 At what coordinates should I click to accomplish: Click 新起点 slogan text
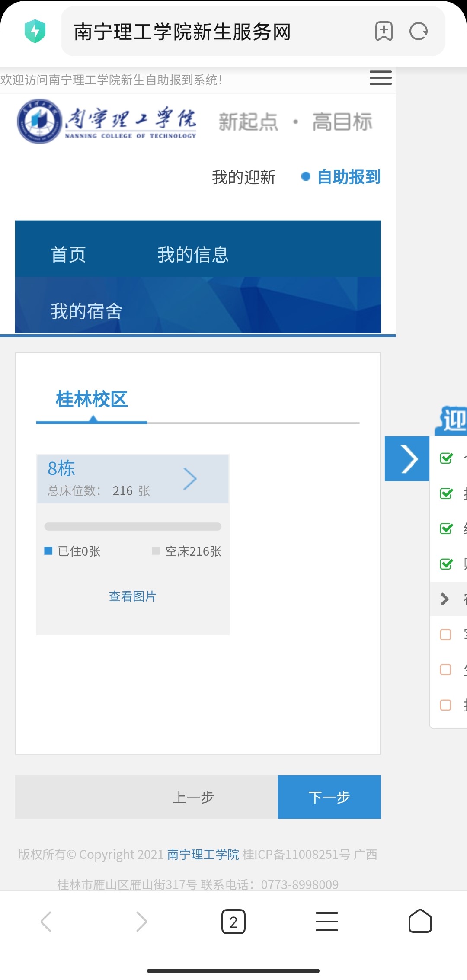coord(248,122)
